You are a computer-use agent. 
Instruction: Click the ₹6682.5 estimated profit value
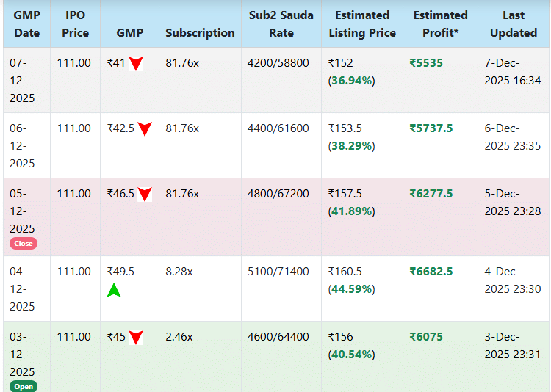(x=431, y=272)
